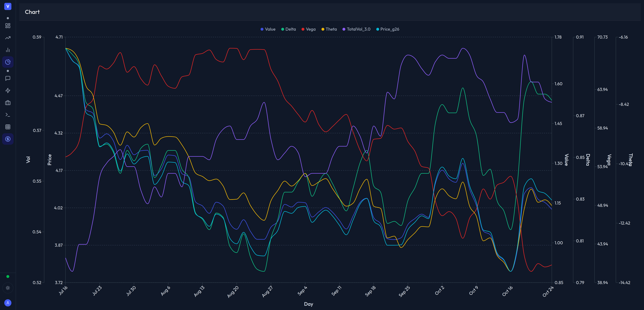Select the dollar pricing icon
The height and width of the screenshot is (310, 644).
pyautogui.click(x=8, y=139)
